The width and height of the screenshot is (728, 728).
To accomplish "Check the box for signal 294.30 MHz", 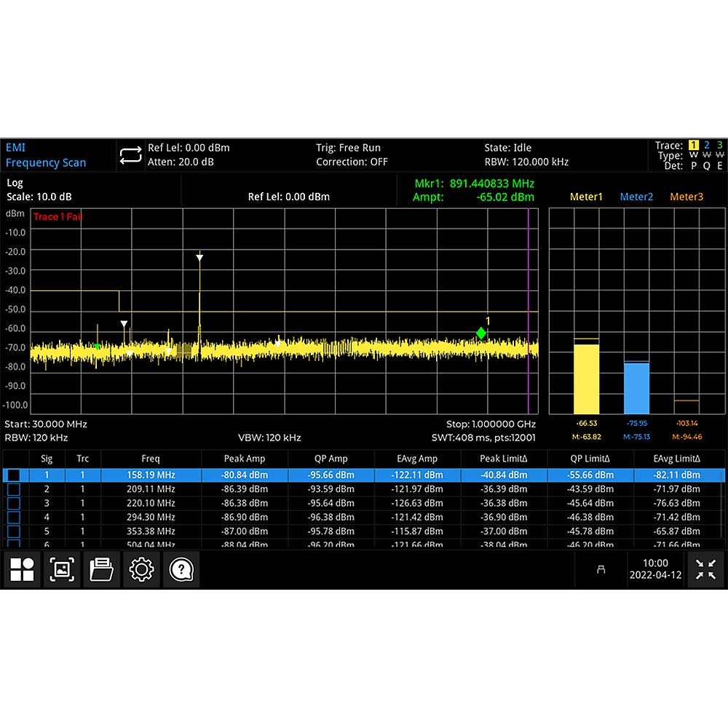I will coord(14,517).
